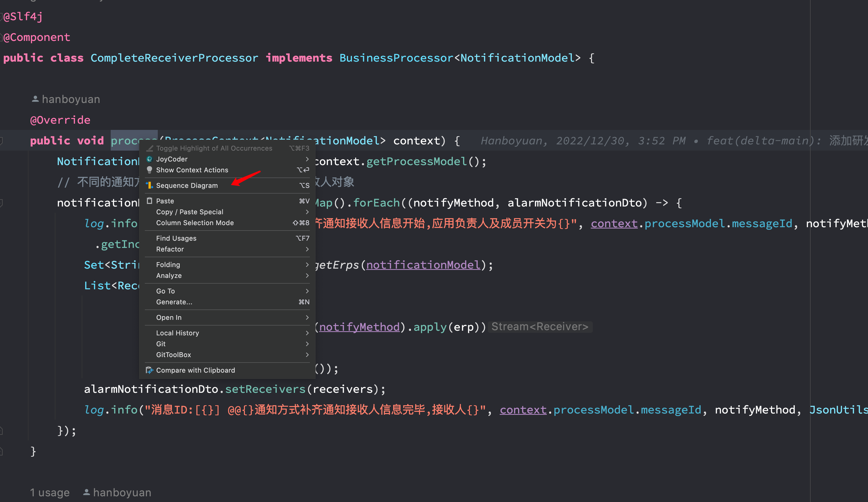This screenshot has height=502, width=868.
Task: Enable Column Selection Mode
Action: (x=227, y=223)
